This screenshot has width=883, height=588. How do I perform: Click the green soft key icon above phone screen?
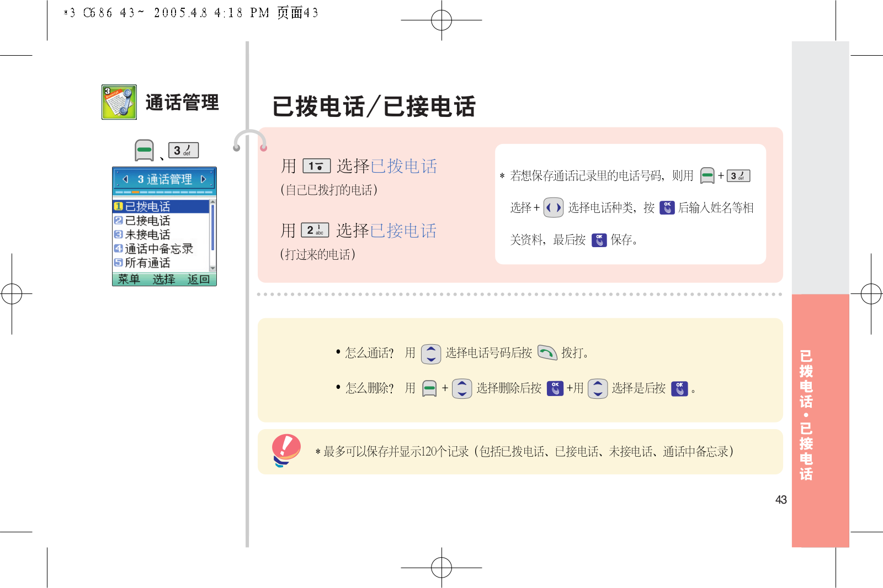144,150
